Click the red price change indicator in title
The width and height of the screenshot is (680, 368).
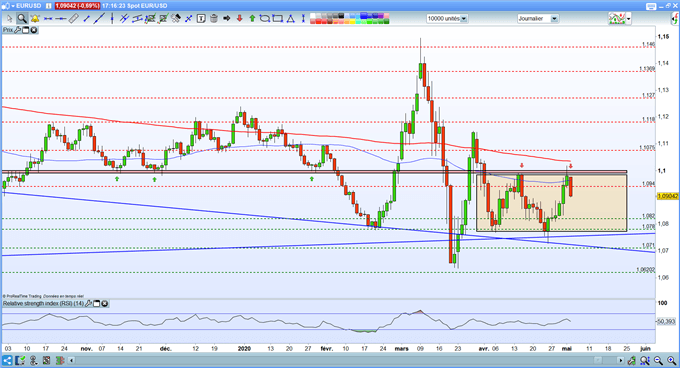tap(77, 6)
